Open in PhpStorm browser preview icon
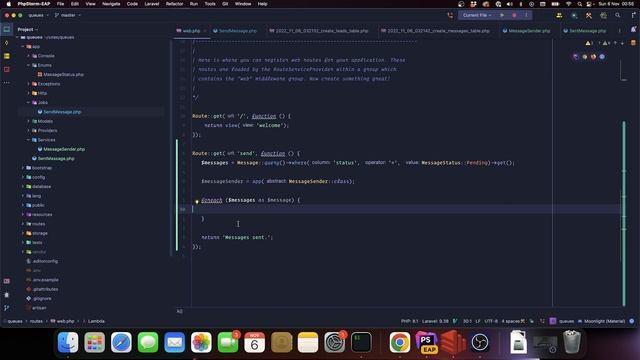640x360 pixels. (576, 57)
